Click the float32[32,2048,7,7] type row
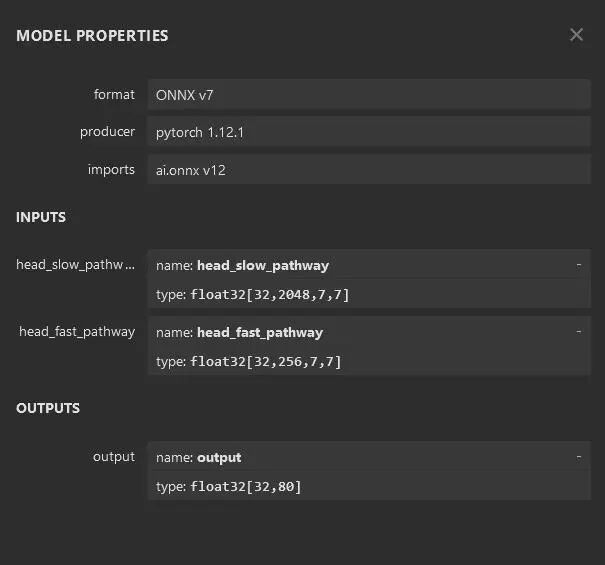Viewport: 605px width, 565px height. (x=368, y=294)
